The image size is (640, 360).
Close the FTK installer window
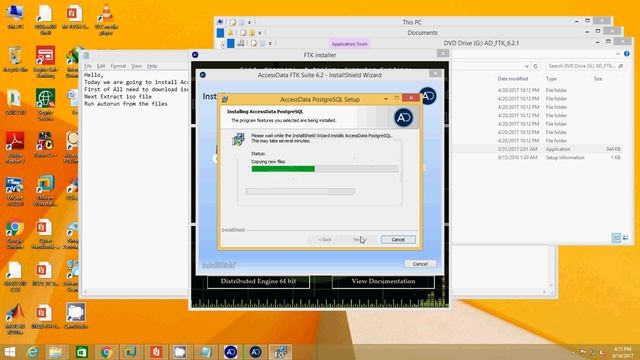click(442, 53)
